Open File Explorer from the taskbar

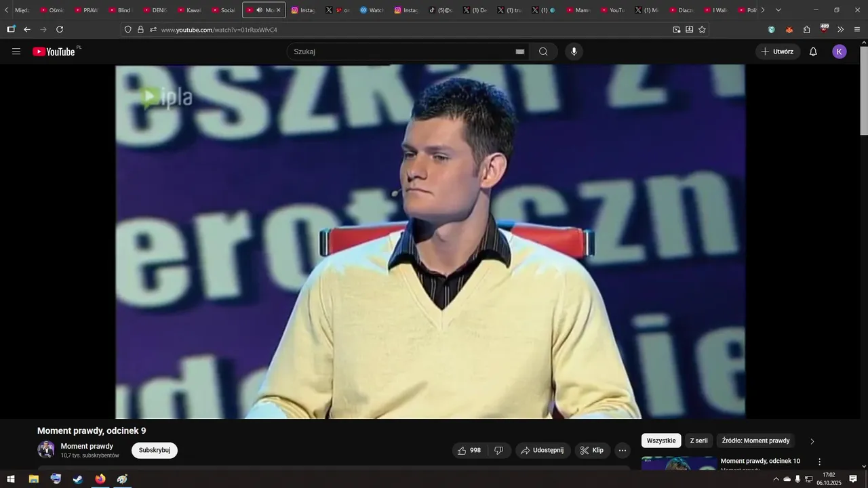tap(33, 479)
